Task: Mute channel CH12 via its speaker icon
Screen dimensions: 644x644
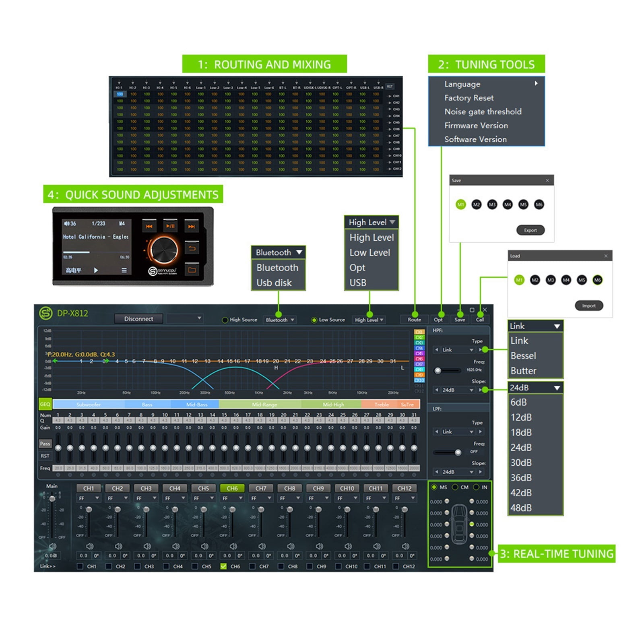Action: pos(405,546)
